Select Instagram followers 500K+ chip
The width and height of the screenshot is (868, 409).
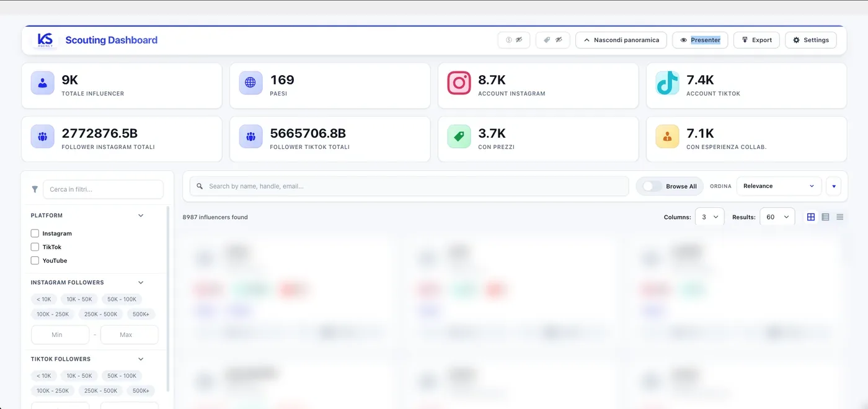tap(141, 314)
